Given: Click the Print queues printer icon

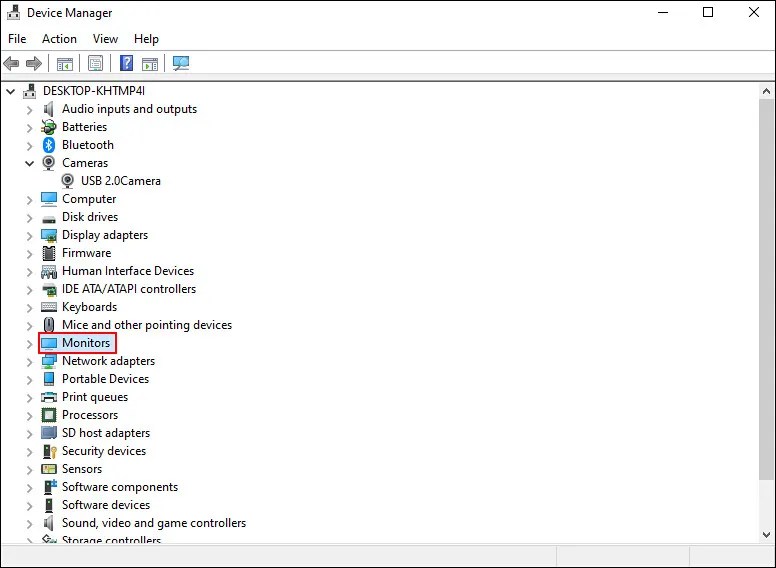Looking at the screenshot, I should (x=48, y=397).
